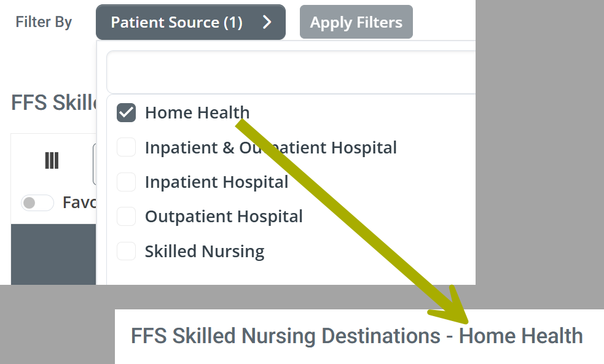Click the 'Home Health' option label text

click(197, 113)
